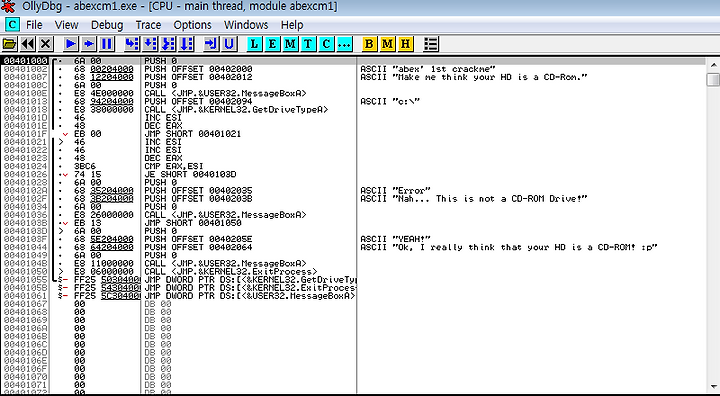Open the Trace menu
720x396 pixels.
click(x=148, y=25)
